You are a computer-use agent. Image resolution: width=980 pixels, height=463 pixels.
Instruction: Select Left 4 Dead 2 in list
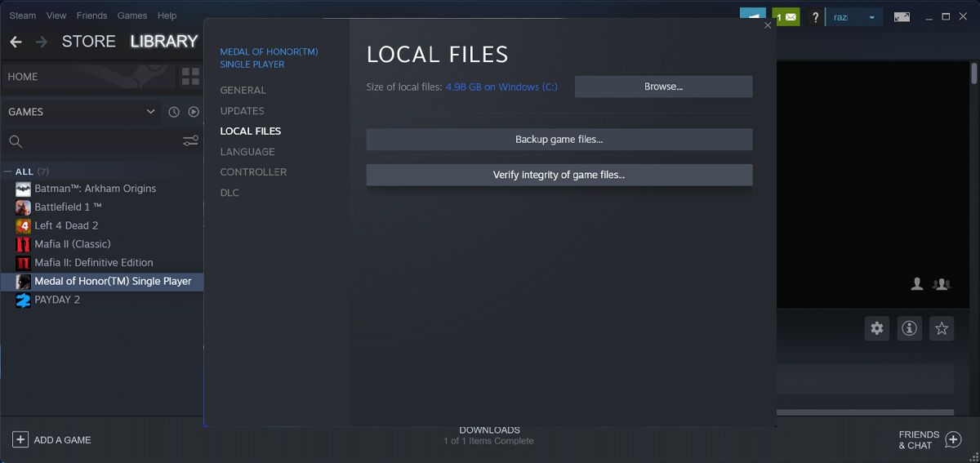click(x=66, y=225)
